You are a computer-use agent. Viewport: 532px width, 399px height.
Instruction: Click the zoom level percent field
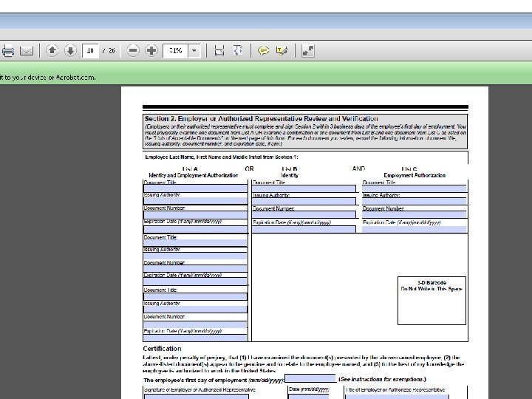tap(175, 50)
